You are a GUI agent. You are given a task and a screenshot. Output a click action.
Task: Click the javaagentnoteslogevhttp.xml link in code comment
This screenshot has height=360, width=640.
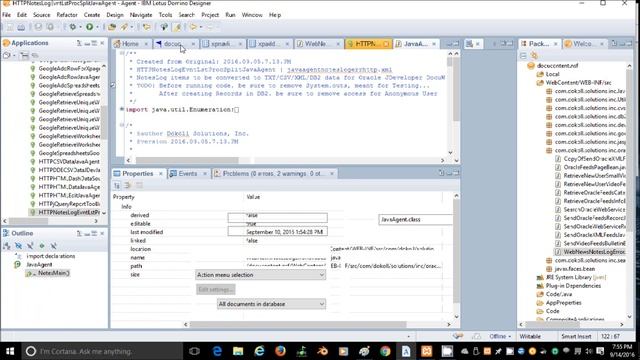click(x=339, y=70)
